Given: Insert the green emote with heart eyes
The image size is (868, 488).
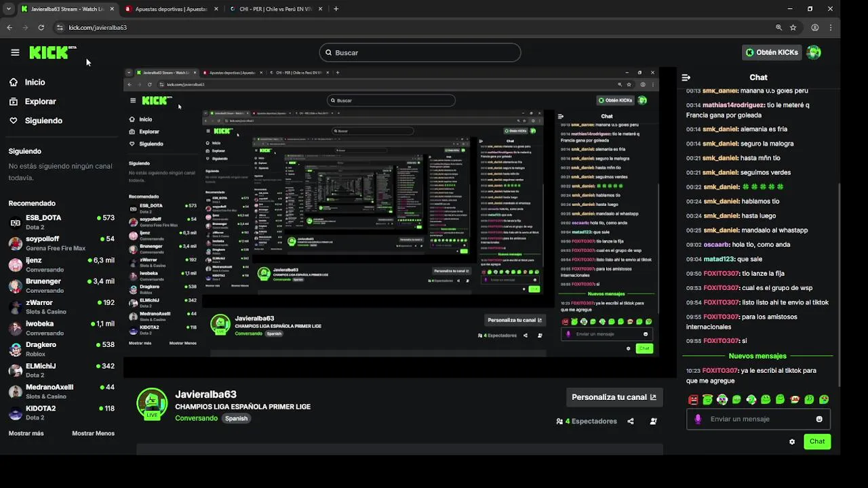Looking at the screenshot, I should tap(824, 400).
